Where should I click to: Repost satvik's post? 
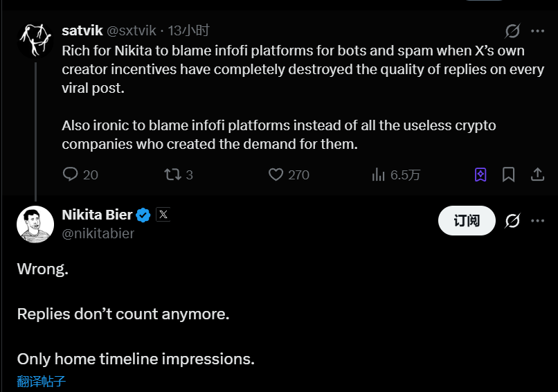tap(172, 175)
